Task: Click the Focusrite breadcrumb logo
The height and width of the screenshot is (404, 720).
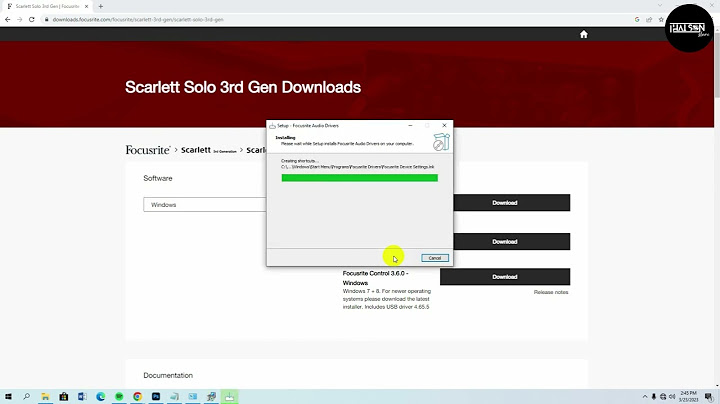Action: point(148,150)
